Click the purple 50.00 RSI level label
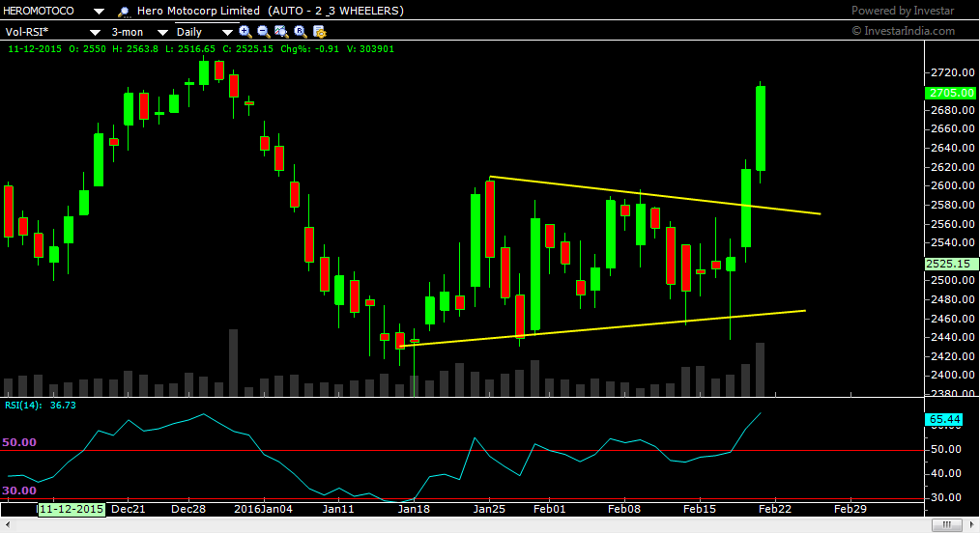This screenshot has width=980, height=533. (x=19, y=442)
